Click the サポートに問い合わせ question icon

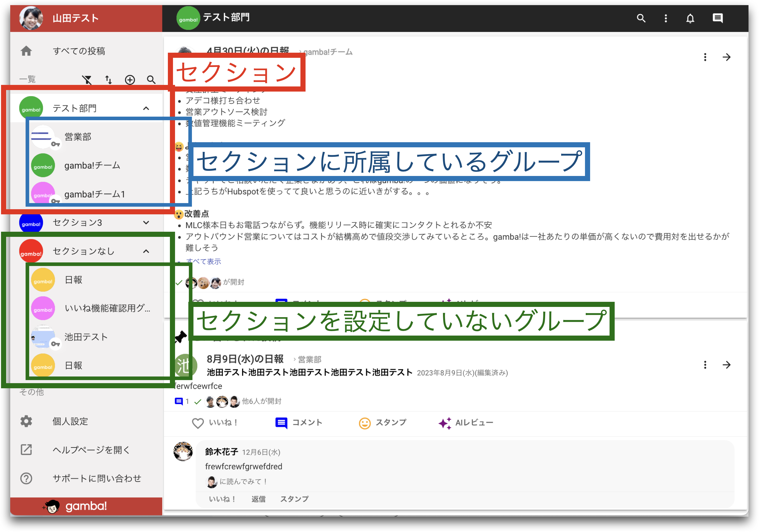point(26,478)
